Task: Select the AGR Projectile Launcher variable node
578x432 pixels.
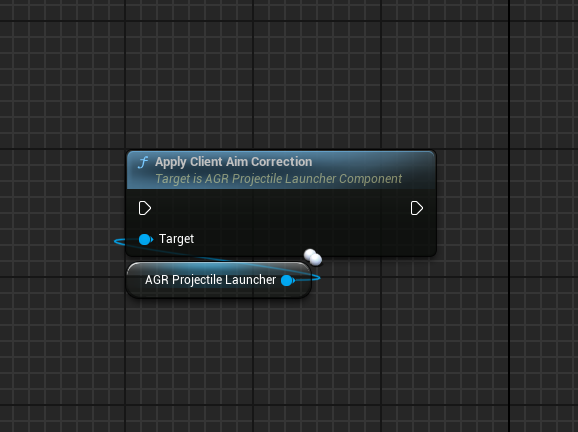Action: [x=219, y=280]
